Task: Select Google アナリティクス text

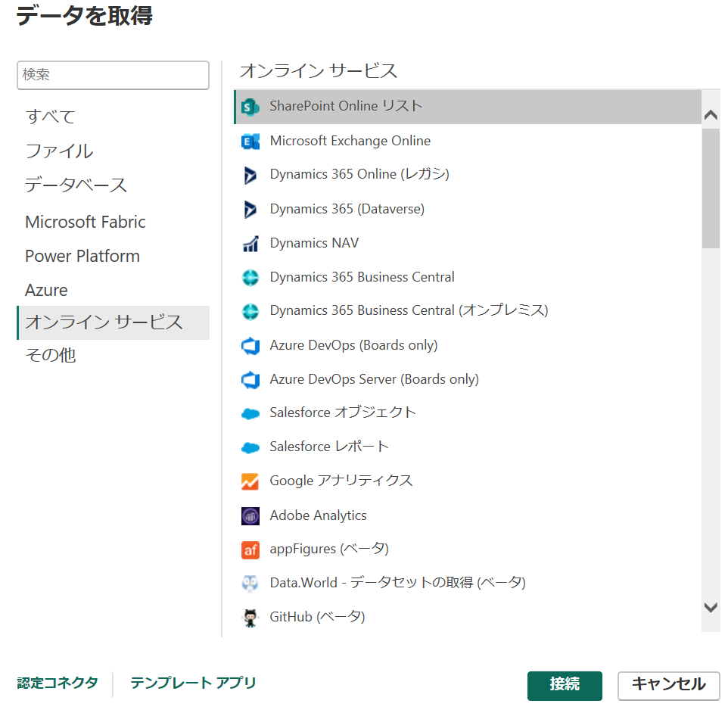Action: [341, 481]
